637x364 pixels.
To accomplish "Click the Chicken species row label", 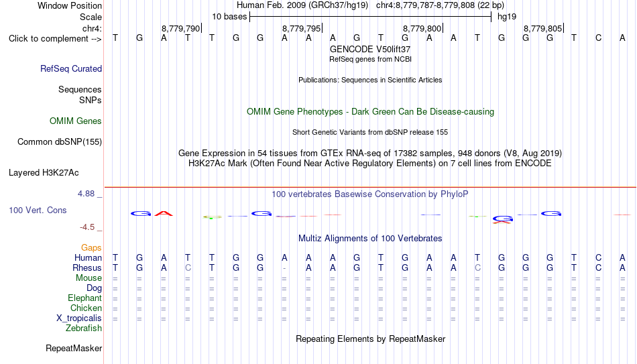I will (86, 308).
